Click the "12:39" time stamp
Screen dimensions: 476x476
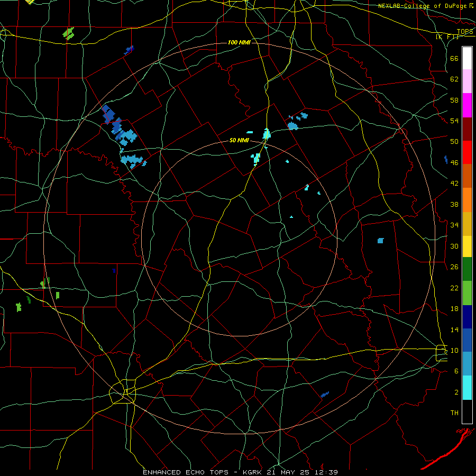326,472
